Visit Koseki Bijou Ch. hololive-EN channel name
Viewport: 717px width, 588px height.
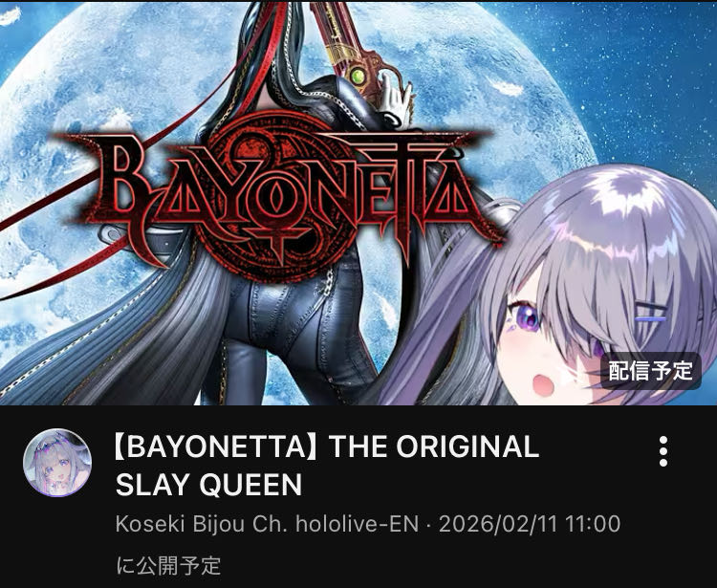(x=267, y=524)
